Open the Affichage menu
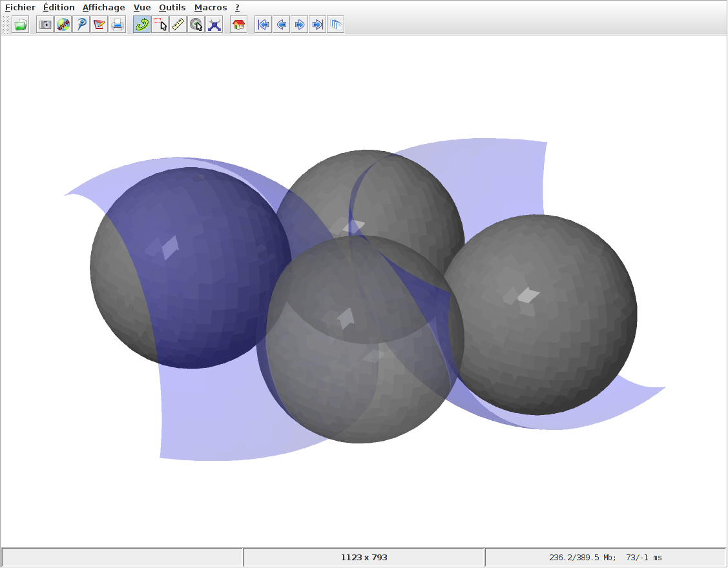Viewport: 728px width, 568px height. point(103,8)
